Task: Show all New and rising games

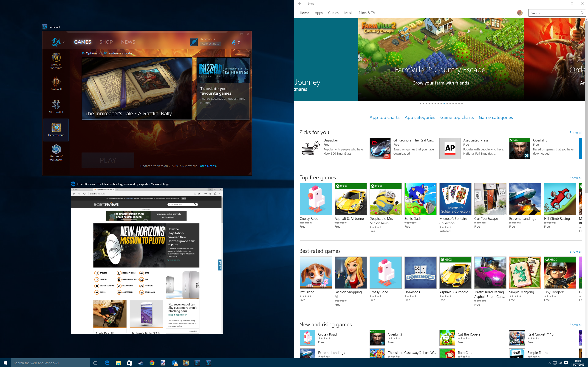Action: [x=576, y=325]
